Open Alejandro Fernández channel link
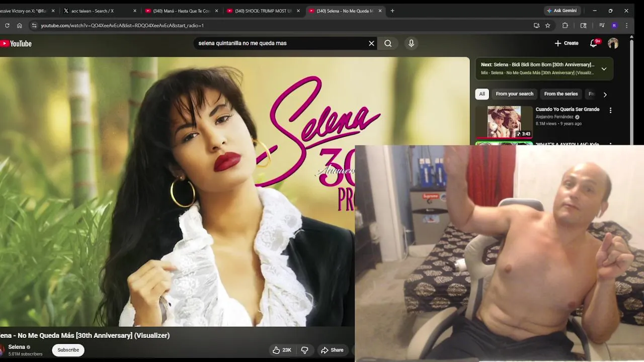644x362 pixels. coord(554,117)
